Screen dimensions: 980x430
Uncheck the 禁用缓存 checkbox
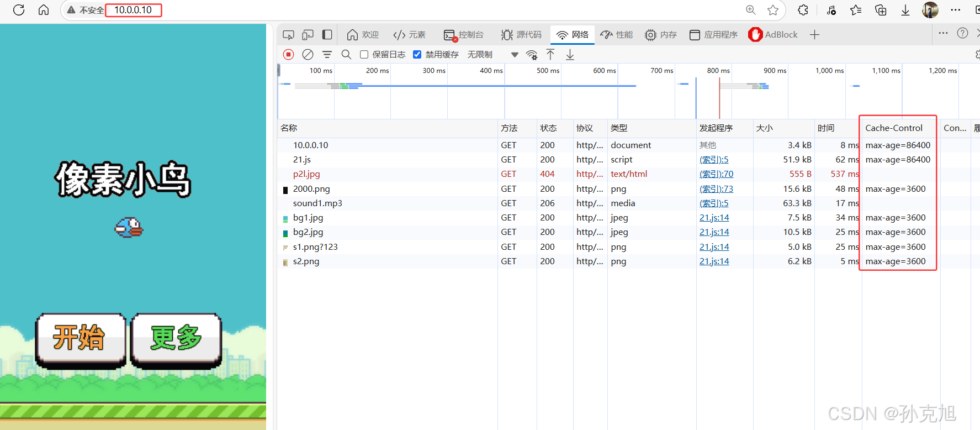click(x=417, y=54)
